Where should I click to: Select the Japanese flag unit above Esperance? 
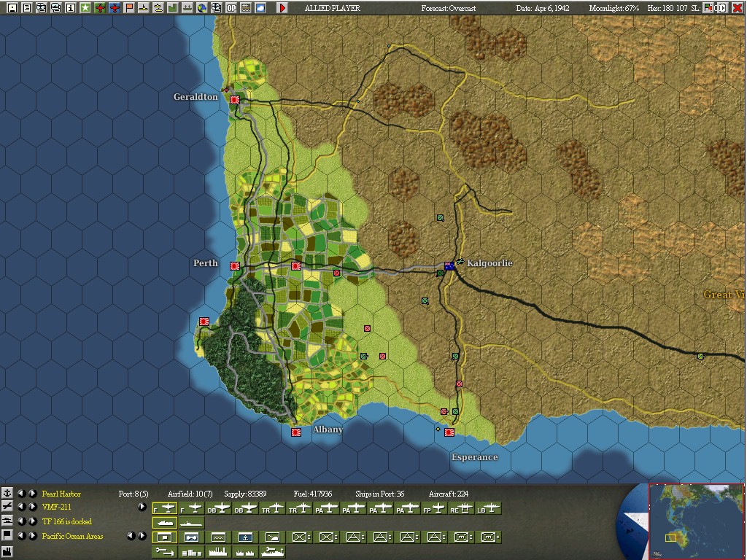coord(449,432)
